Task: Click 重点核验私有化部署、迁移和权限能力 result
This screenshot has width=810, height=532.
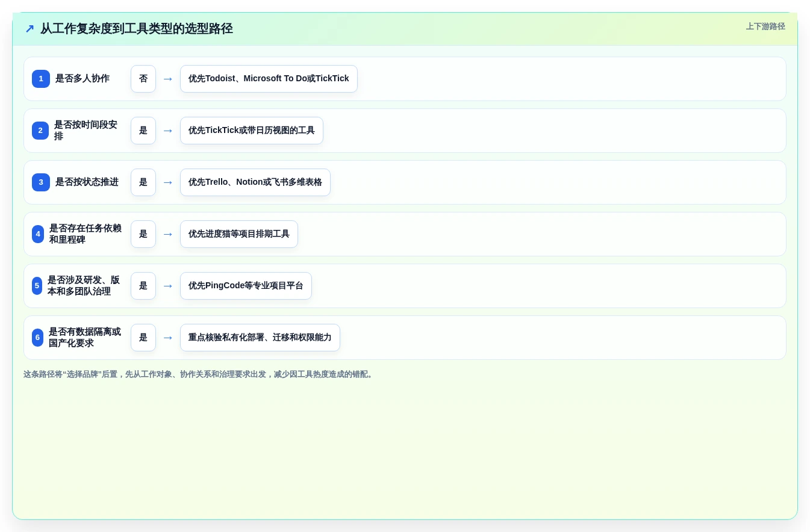Action: (x=260, y=338)
